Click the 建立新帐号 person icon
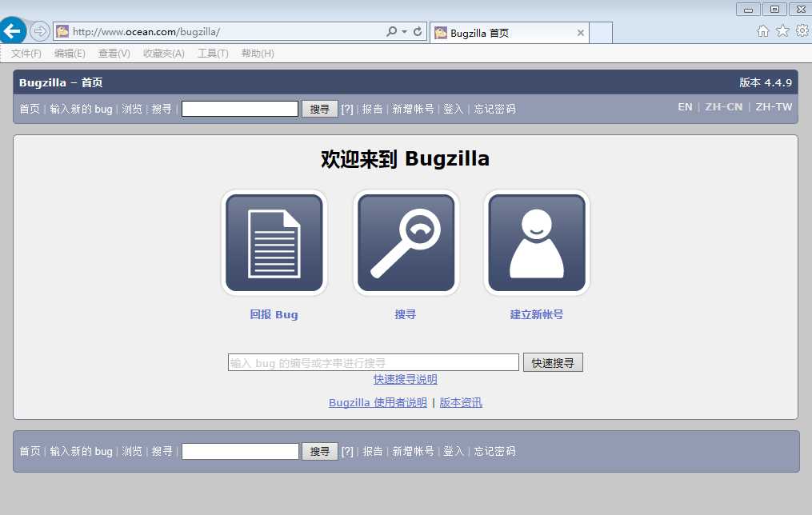812x515 pixels. (537, 243)
